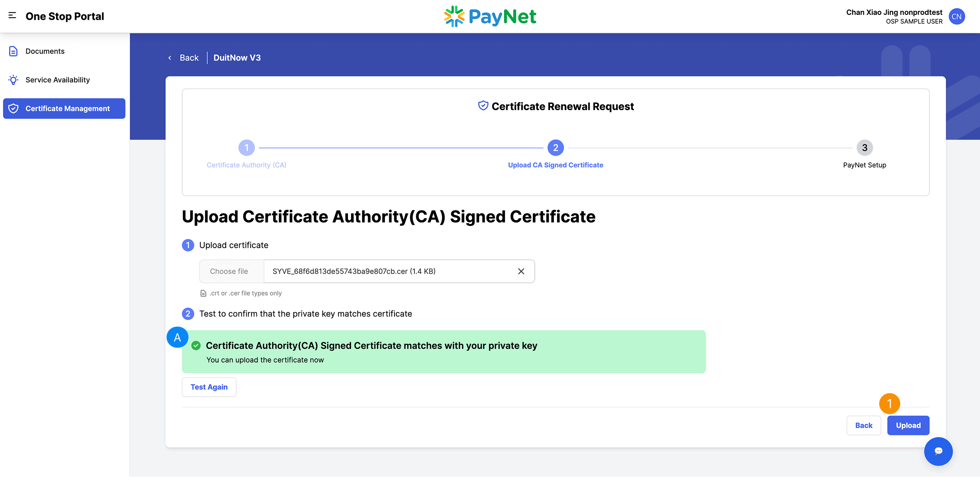Clear the selected SYVE certificate file

[x=521, y=271]
